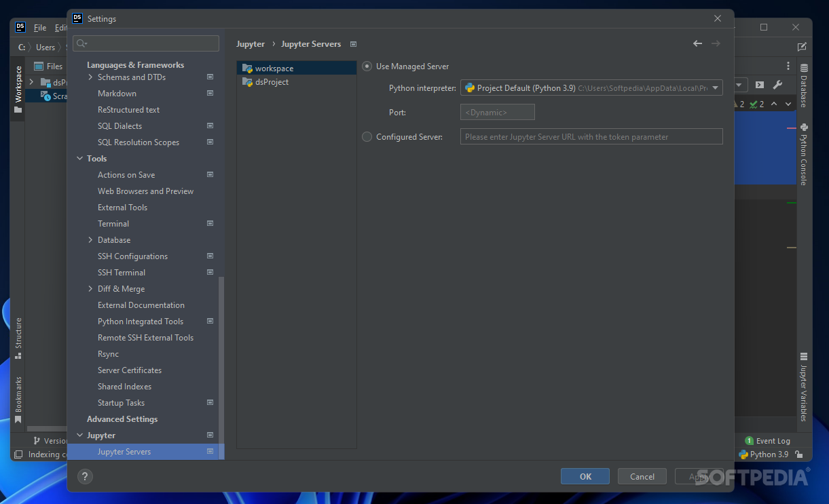
Task: Open SSH Configurations settings
Action: click(132, 256)
